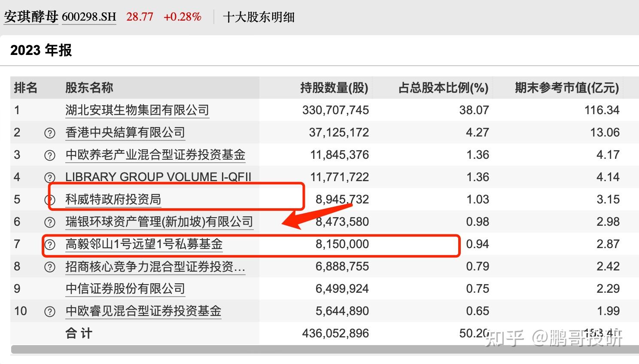Click the help icon beside 瑞银环球资产管理(新加坡)有限公司
The width and height of the screenshot is (639, 364).
(50, 222)
